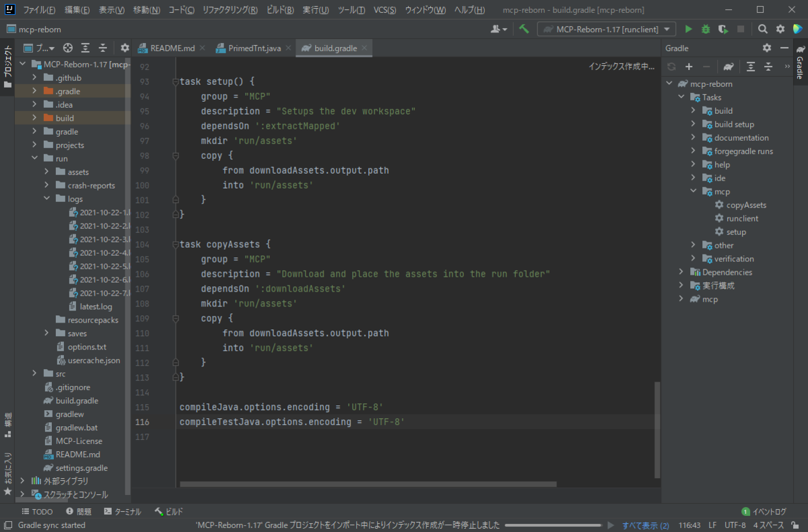Image resolution: width=808 pixels, height=532 pixels.
Task: Change line separator LF in status bar
Action: (712, 525)
